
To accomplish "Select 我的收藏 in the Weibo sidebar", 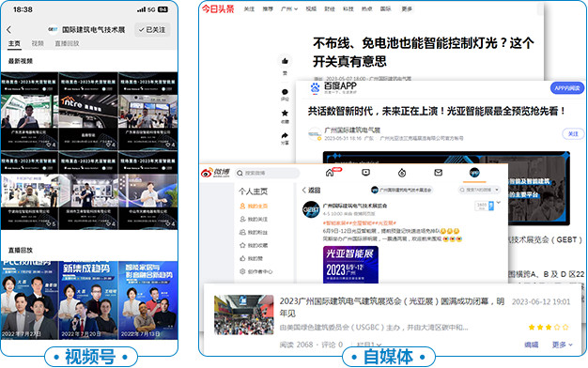I will pyautogui.click(x=254, y=245).
